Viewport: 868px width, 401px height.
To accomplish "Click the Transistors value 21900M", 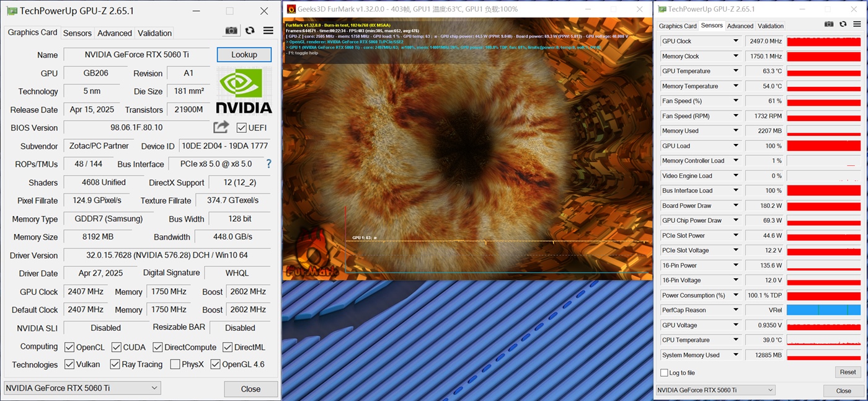I will coord(189,109).
